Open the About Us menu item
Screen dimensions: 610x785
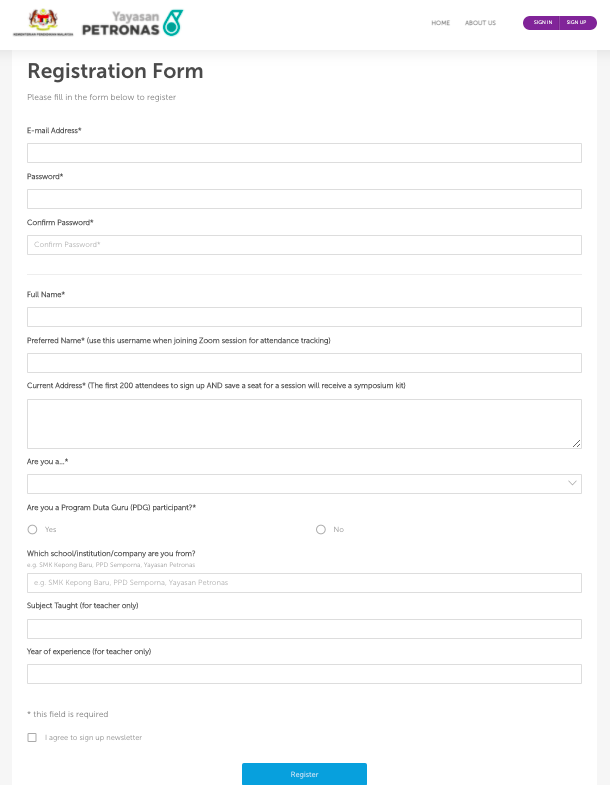click(x=480, y=23)
